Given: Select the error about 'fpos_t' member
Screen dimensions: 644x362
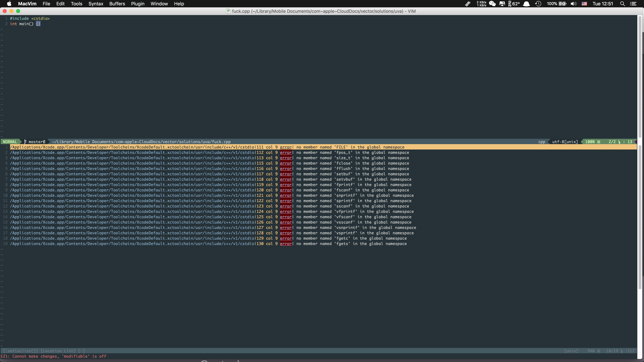Looking at the screenshot, I should coord(209,153).
